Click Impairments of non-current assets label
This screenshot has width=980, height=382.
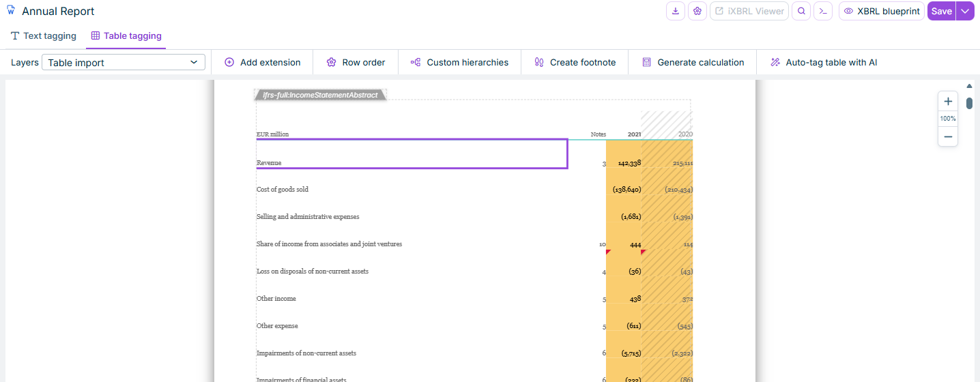click(x=306, y=353)
